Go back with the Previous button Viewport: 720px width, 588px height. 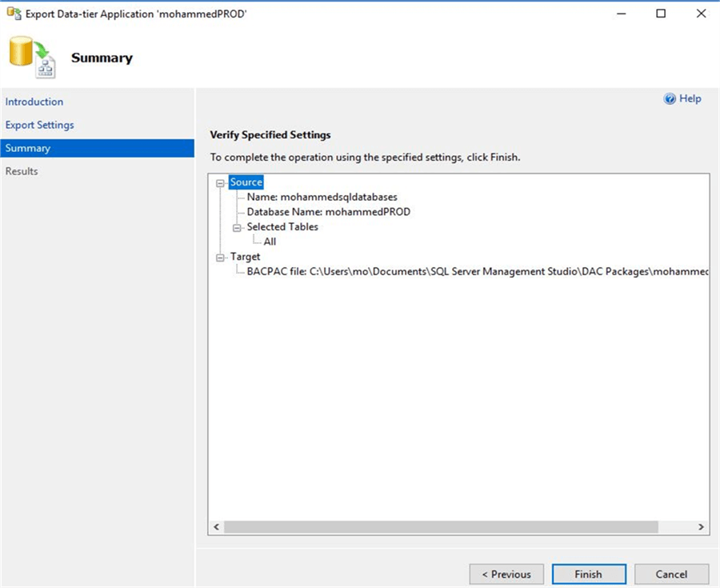click(x=506, y=574)
